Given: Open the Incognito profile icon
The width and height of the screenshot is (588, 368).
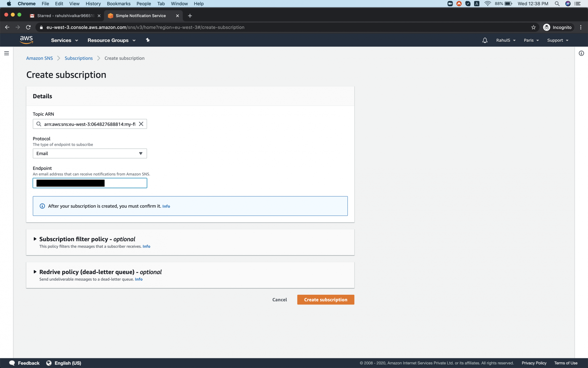Looking at the screenshot, I should pyautogui.click(x=547, y=27).
